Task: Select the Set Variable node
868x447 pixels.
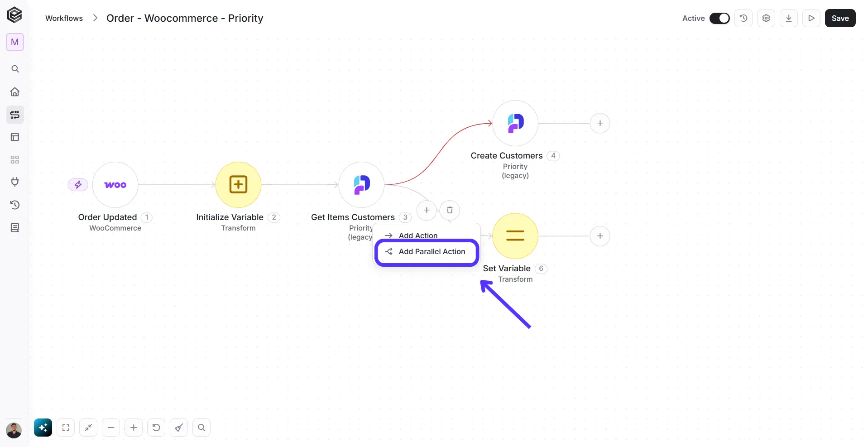Action: tap(515, 236)
